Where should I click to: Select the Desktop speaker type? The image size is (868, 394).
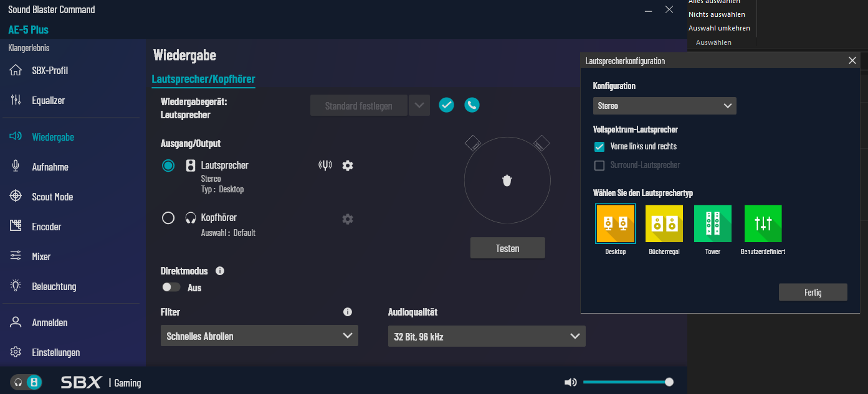tap(616, 223)
